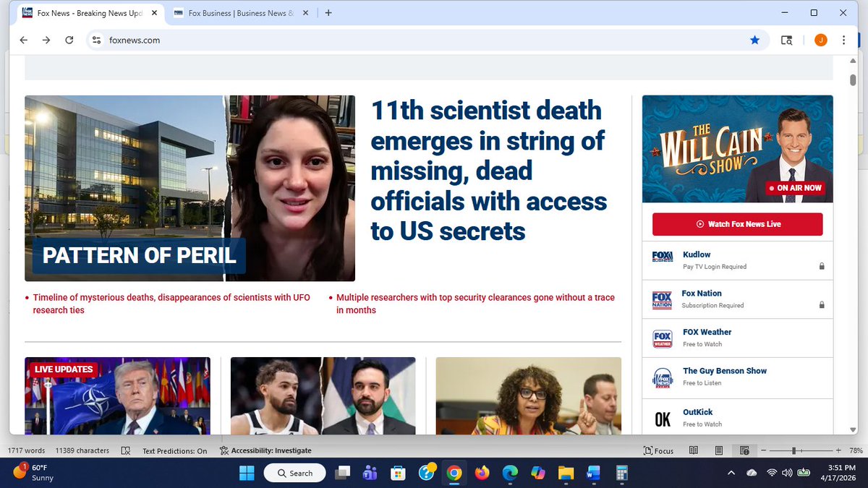This screenshot has height=488, width=868.
Task: Close the Fox Business tab
Action: 306,13
